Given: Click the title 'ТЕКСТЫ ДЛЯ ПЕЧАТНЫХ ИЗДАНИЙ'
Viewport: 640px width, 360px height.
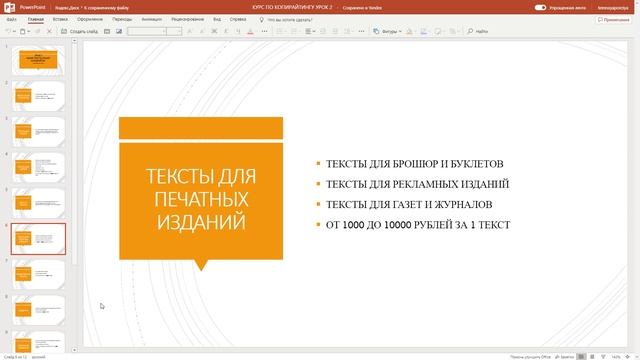Looking at the screenshot, I should (201, 199).
